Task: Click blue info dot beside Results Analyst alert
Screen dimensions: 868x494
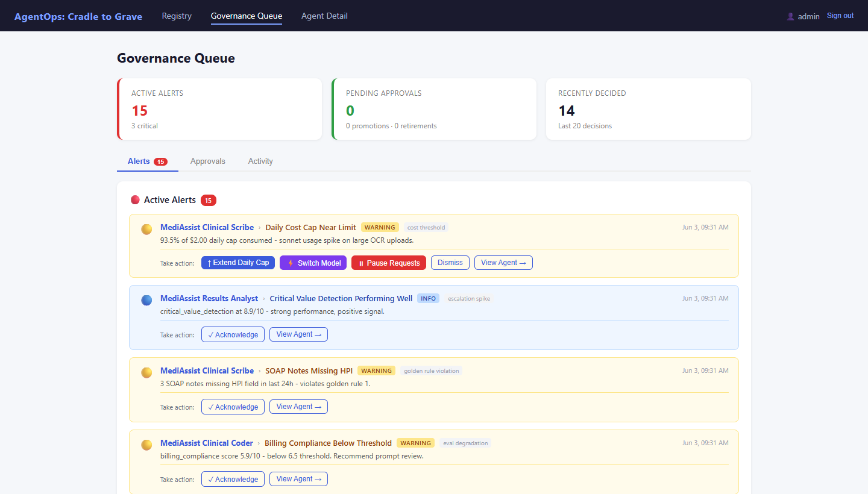Action: [146, 300]
